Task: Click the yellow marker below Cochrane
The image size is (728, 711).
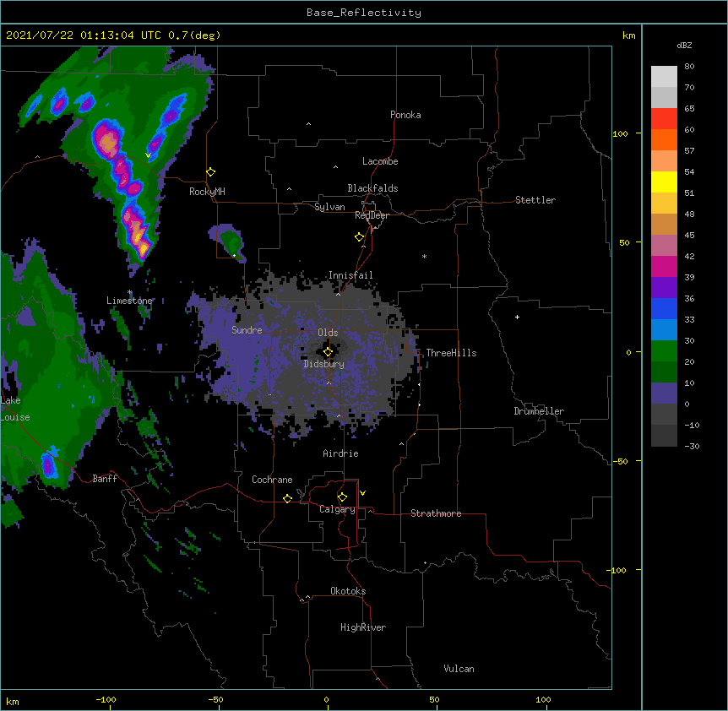Action: (287, 498)
